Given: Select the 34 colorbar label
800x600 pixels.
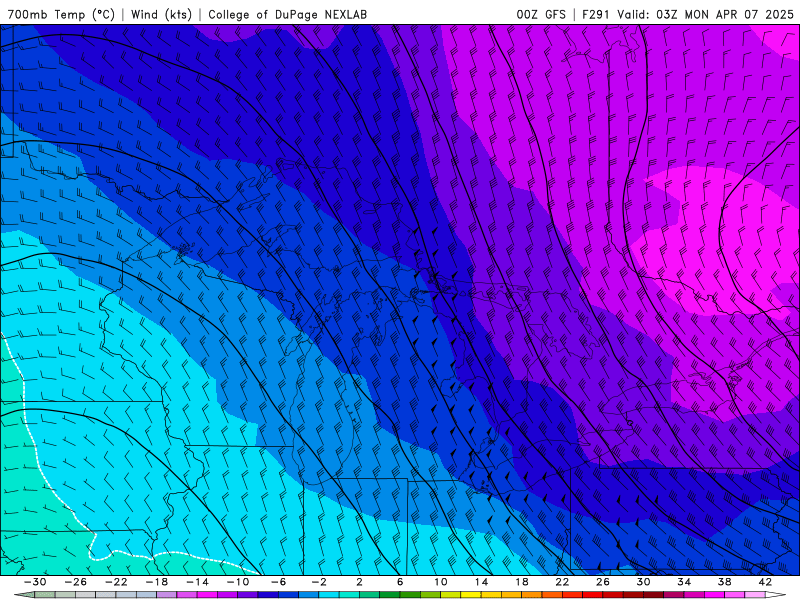Looking at the screenshot, I should click(x=684, y=582).
